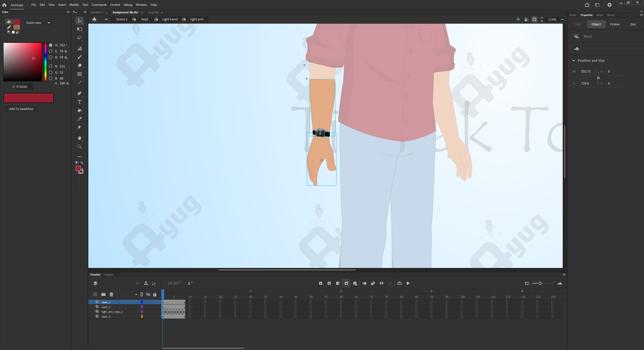Viewport: 644px width, 350px height.
Task: Click the Add To Swatches button
Action: [21, 109]
